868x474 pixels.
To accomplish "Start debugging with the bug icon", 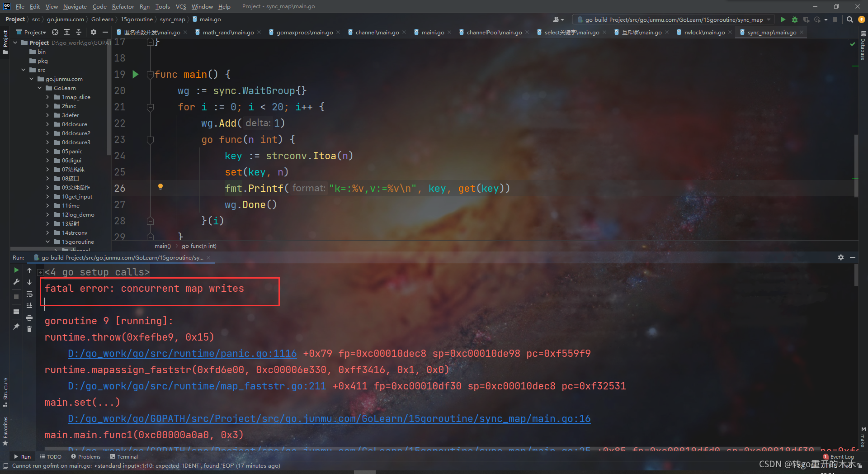I will coord(794,19).
